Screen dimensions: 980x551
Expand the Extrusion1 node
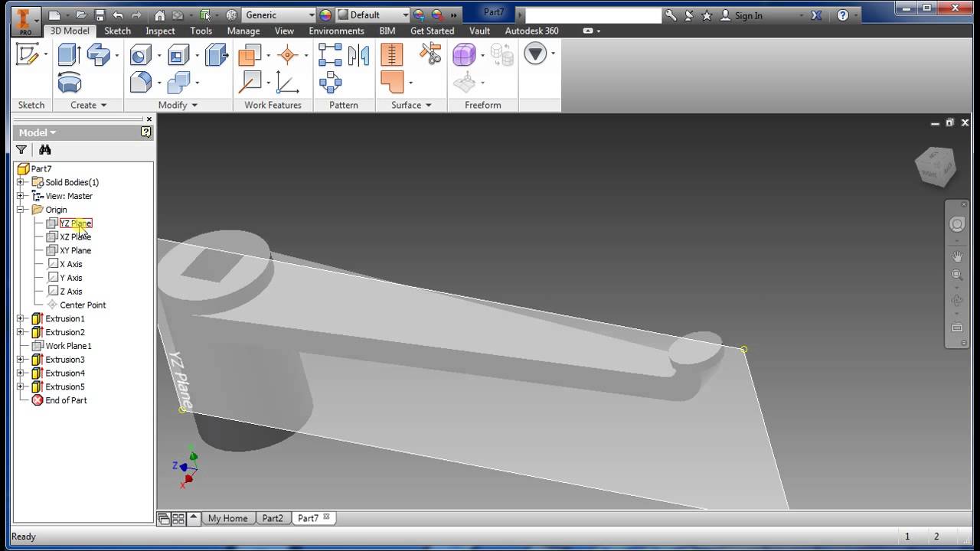(x=21, y=318)
